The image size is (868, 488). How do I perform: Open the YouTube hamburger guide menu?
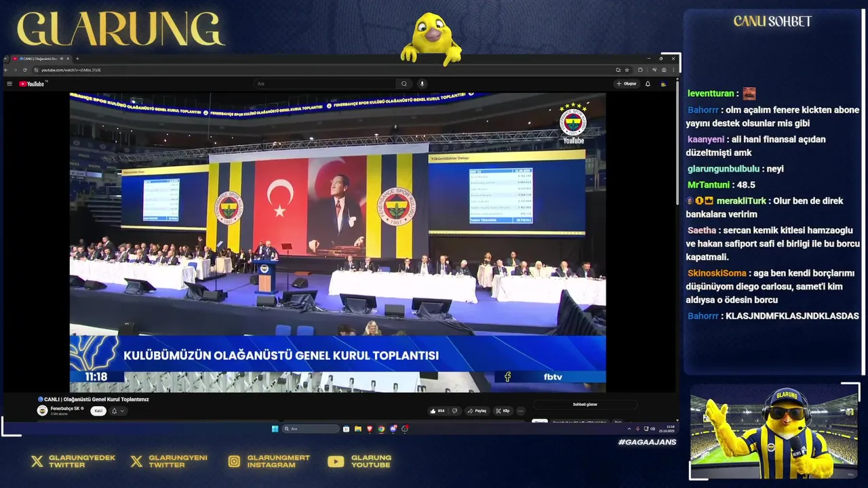click(x=9, y=84)
